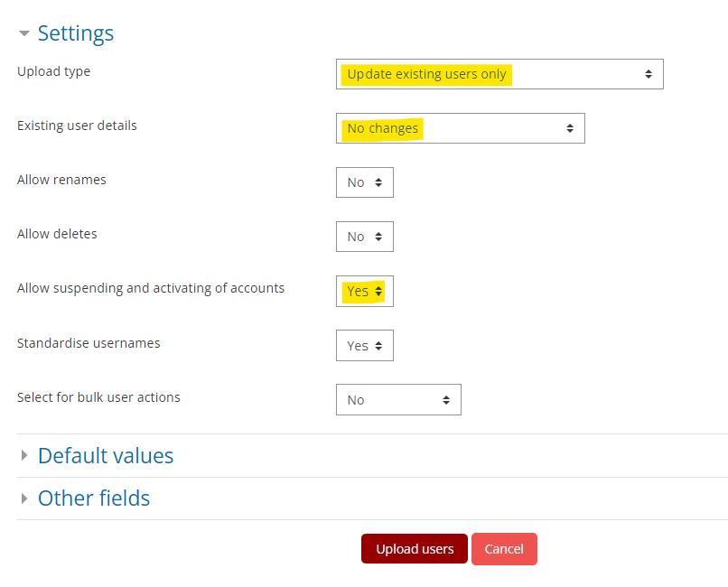Open the Standardise usernames dropdown
Image resolution: width=728 pixels, height=587 pixels.
pos(364,345)
